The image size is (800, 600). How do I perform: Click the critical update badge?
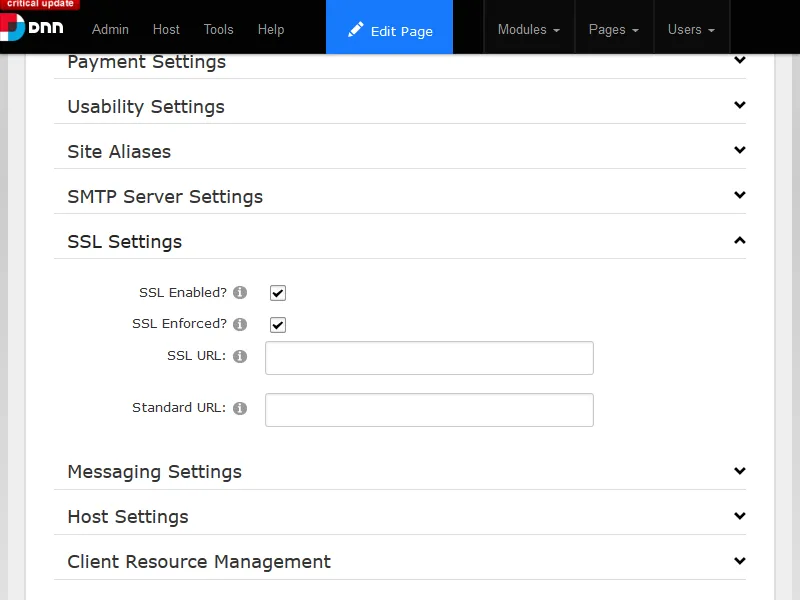(39, 4)
